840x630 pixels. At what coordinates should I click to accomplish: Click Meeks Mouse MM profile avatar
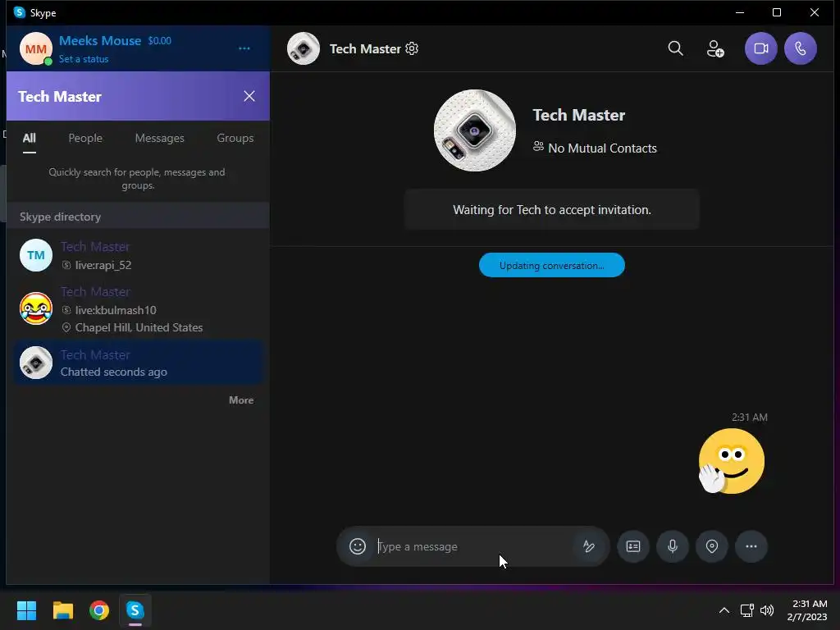[x=36, y=48]
